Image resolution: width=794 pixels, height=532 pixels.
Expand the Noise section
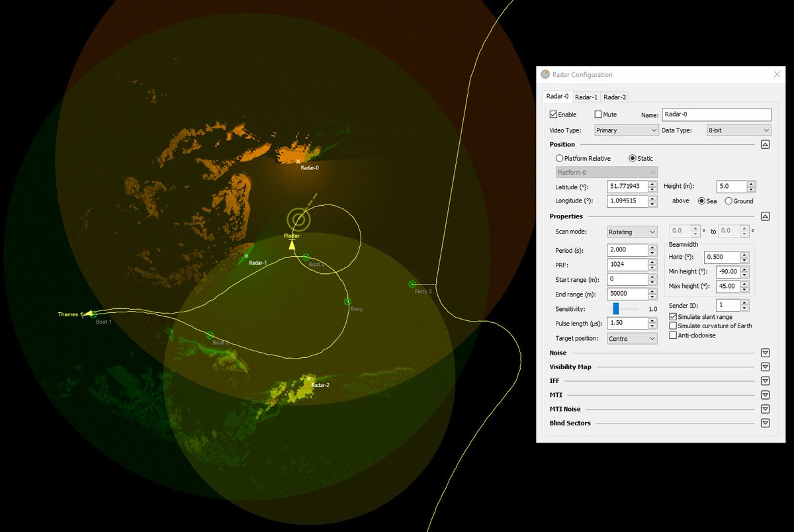[765, 353]
